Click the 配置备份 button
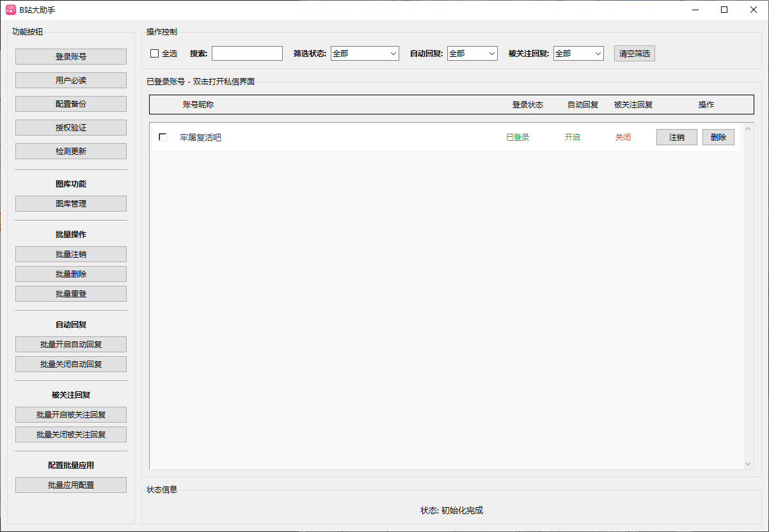 point(71,104)
